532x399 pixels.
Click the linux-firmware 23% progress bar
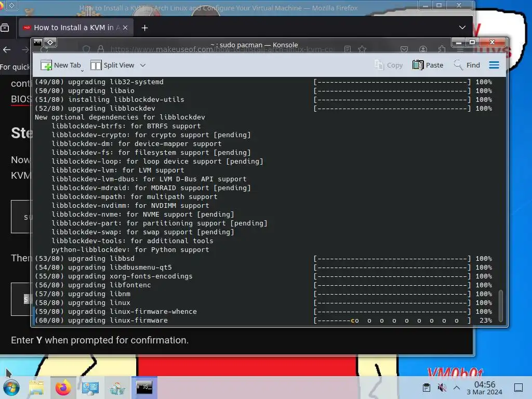(x=392, y=321)
